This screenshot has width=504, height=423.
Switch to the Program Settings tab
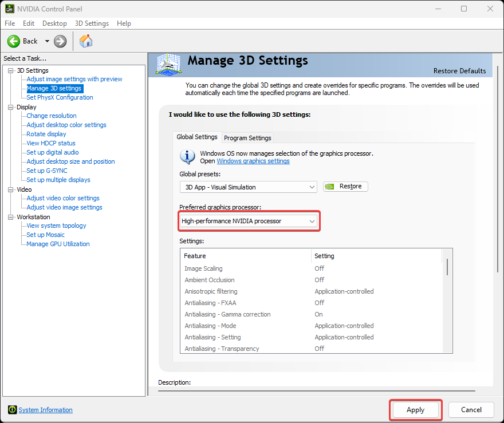pos(247,138)
